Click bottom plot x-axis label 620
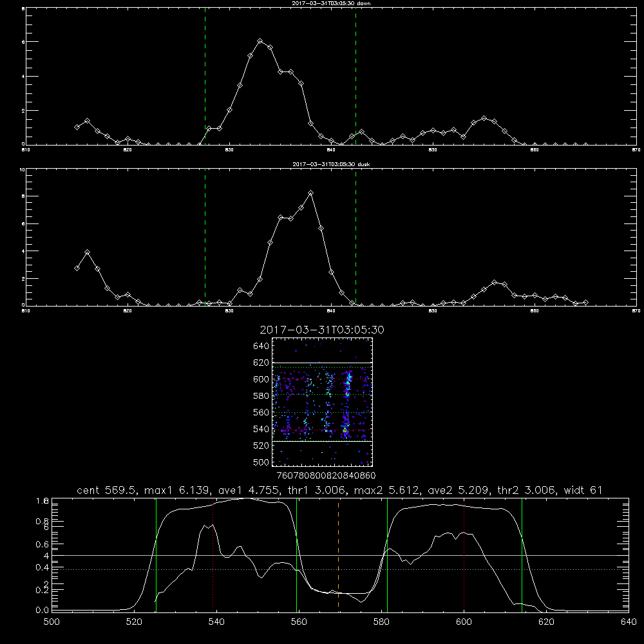Viewport: 644px width, 644px height. pyautogui.click(x=546, y=622)
